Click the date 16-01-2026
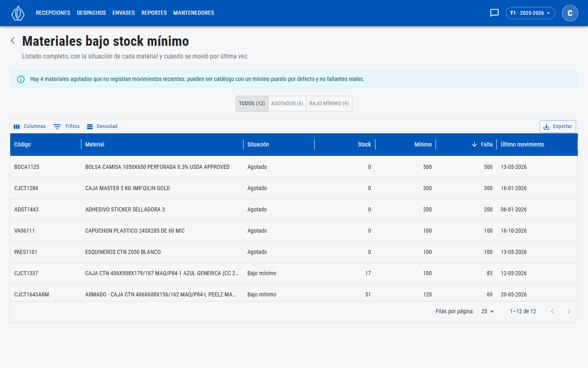Image resolution: width=588 pixels, height=368 pixels. pyautogui.click(x=514, y=188)
